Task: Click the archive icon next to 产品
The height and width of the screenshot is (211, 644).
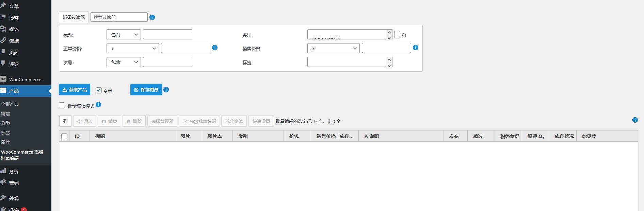Action: tap(3, 91)
